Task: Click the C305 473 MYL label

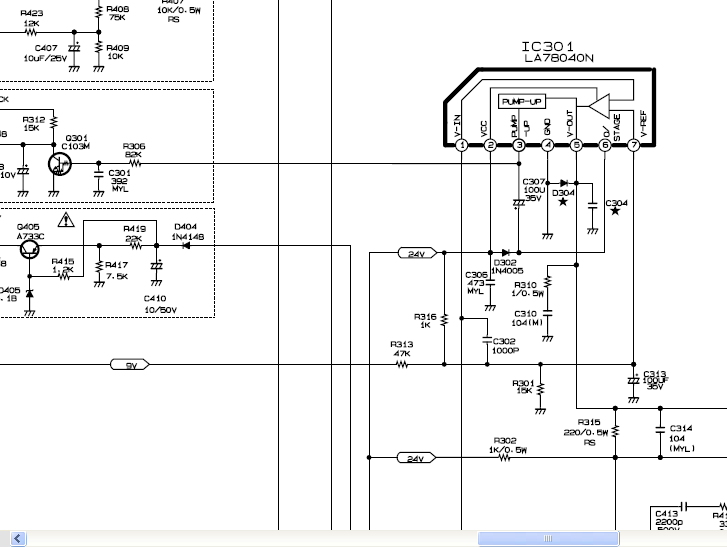Action: coord(476,283)
